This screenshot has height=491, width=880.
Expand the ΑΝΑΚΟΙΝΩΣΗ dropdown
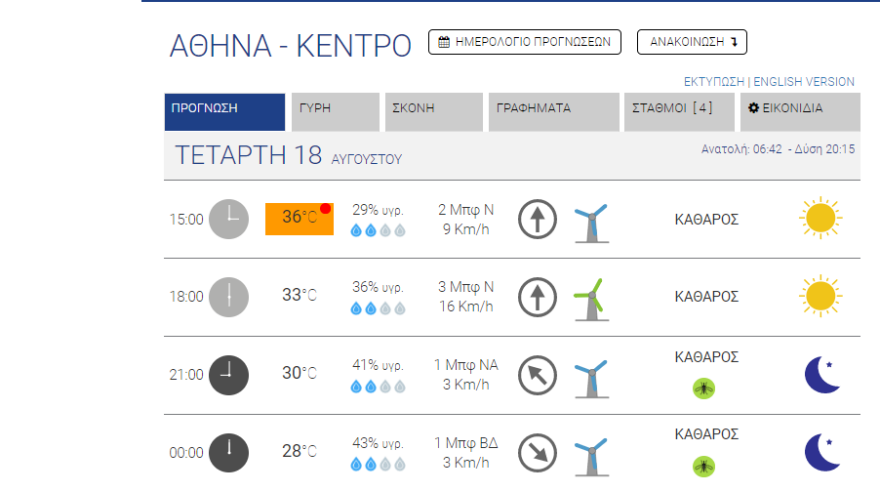(692, 42)
